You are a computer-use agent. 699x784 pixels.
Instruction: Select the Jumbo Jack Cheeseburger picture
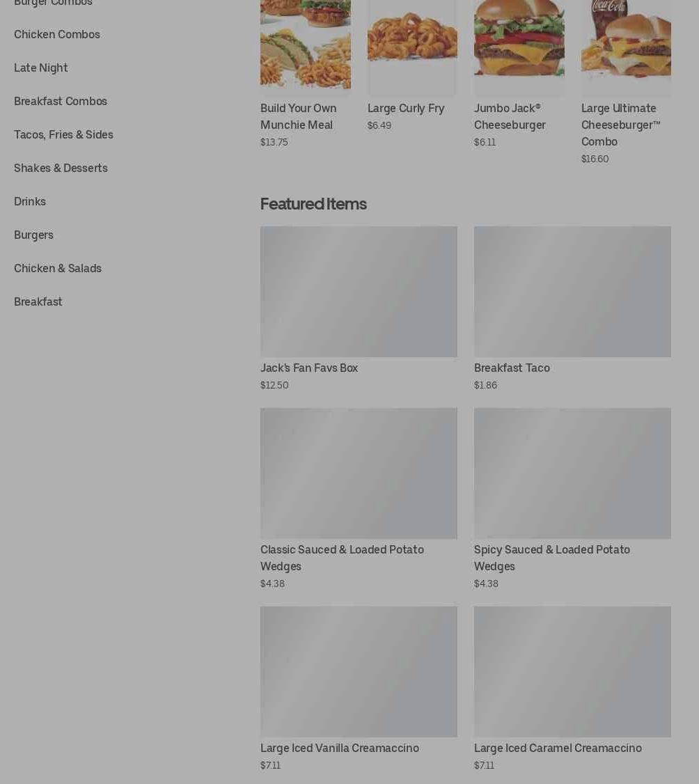(519, 45)
